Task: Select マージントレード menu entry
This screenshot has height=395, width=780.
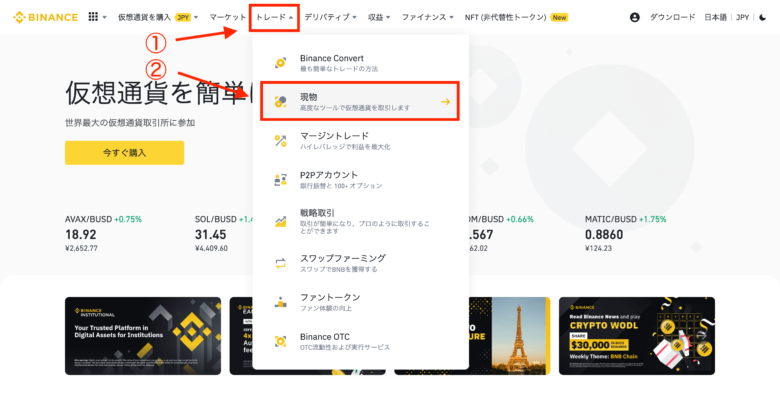Action: tap(360, 141)
